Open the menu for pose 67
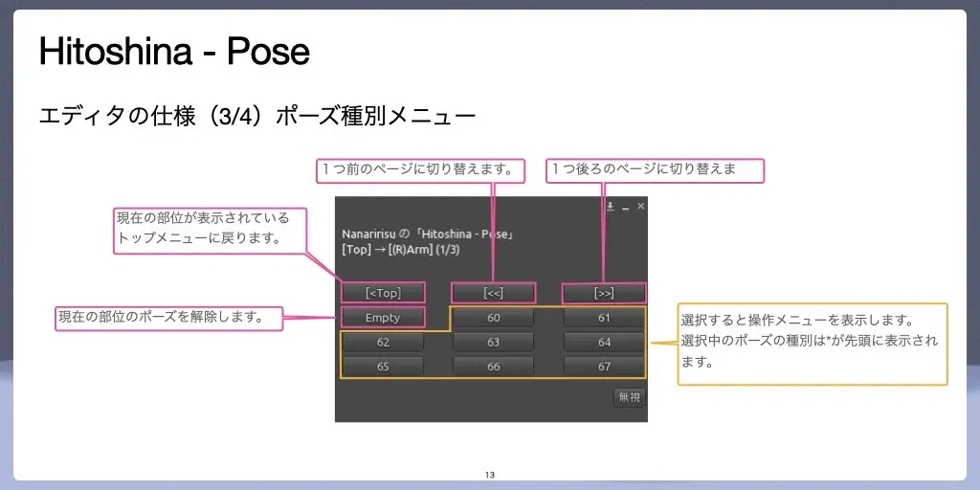The height and width of the screenshot is (490, 980). pyautogui.click(x=604, y=367)
